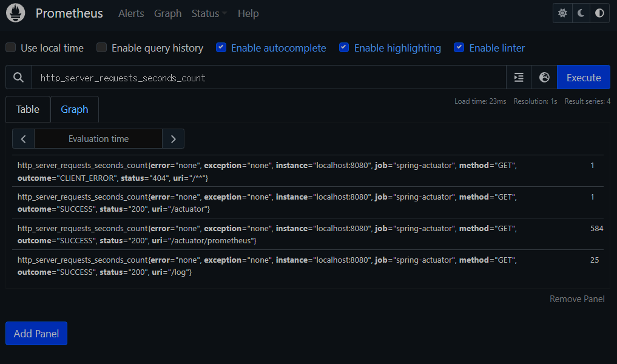The width and height of the screenshot is (617, 364).
Task: Select the series with uri="/actuator"
Action: (308, 203)
